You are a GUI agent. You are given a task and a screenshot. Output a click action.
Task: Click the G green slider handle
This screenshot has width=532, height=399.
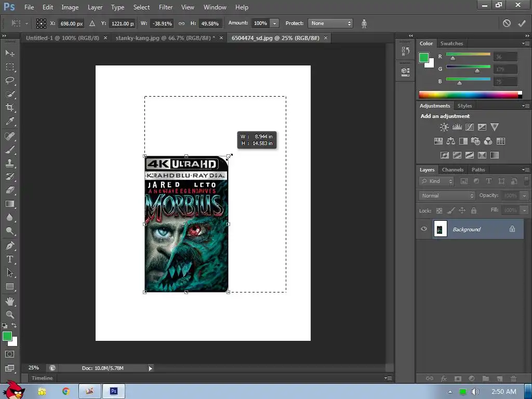click(477, 71)
